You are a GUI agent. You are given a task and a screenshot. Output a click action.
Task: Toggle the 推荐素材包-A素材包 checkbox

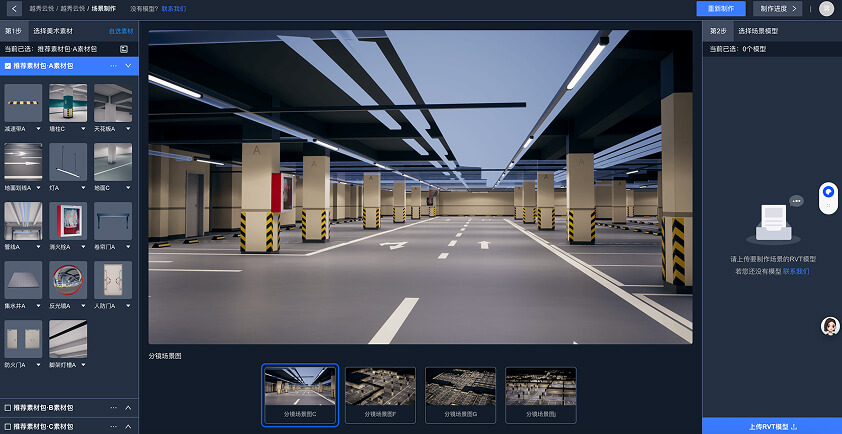[x=8, y=66]
